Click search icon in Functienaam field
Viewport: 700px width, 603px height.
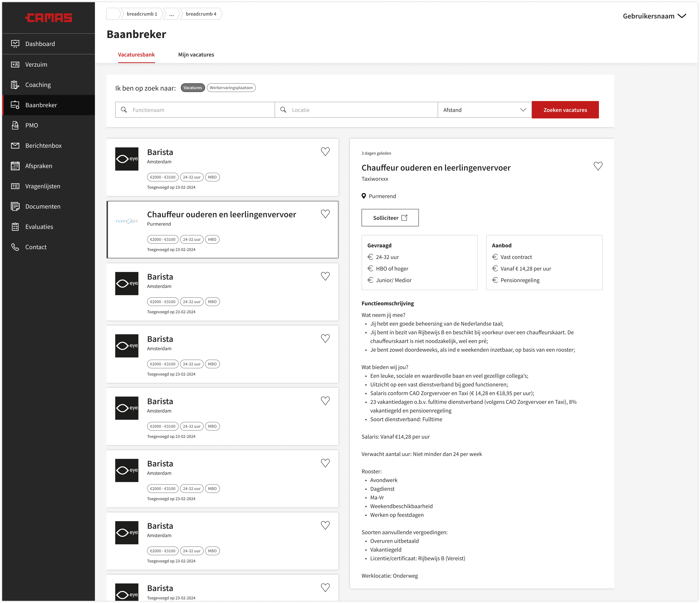click(124, 110)
